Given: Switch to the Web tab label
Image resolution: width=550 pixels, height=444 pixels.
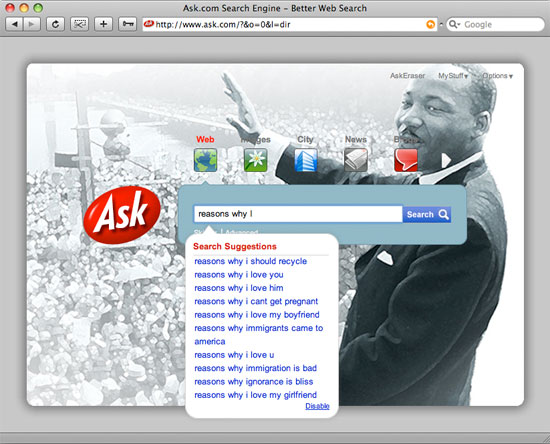Looking at the screenshot, I should point(205,139).
